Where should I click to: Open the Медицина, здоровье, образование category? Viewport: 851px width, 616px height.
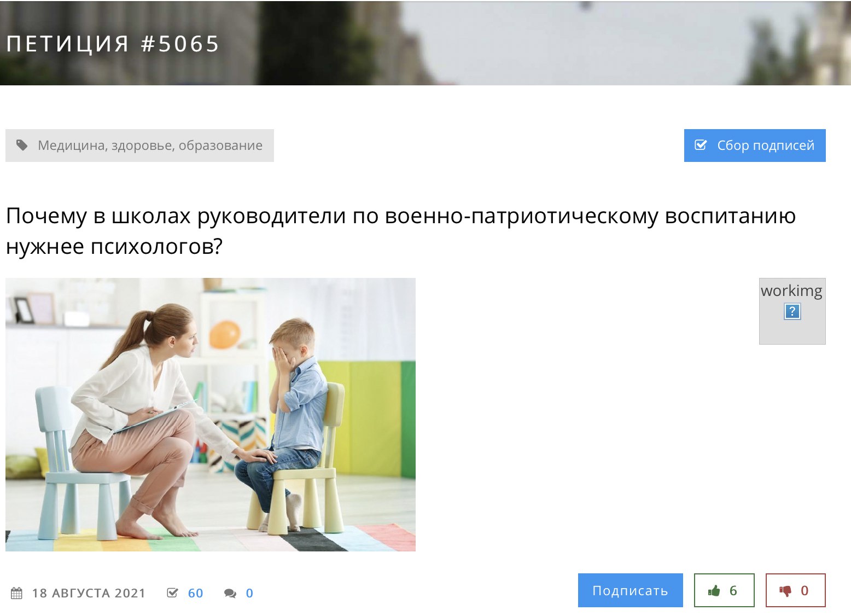pos(139,146)
